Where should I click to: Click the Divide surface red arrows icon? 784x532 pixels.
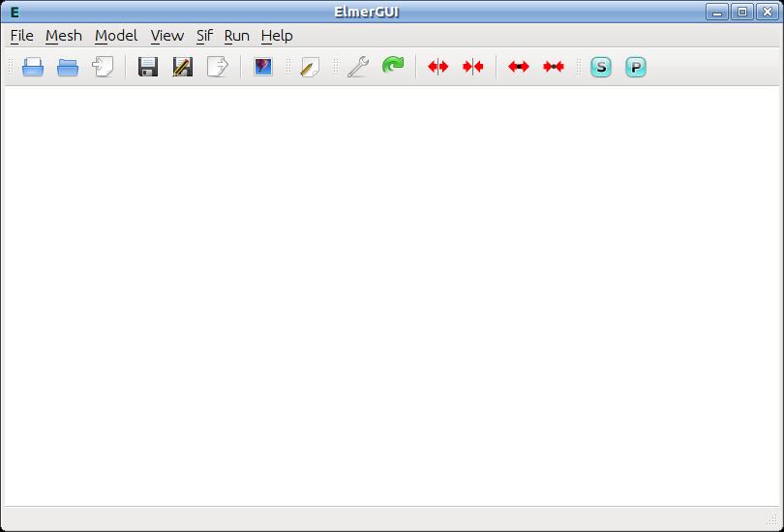pos(438,67)
